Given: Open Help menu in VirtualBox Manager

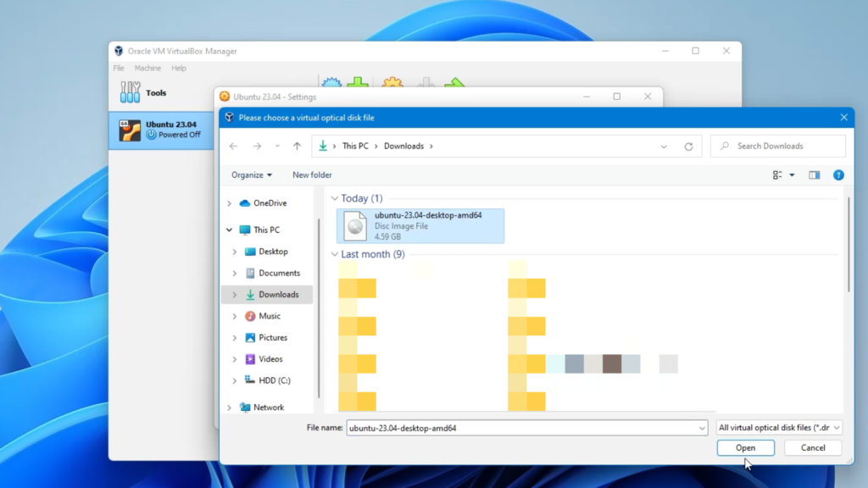Looking at the screenshot, I should (178, 68).
